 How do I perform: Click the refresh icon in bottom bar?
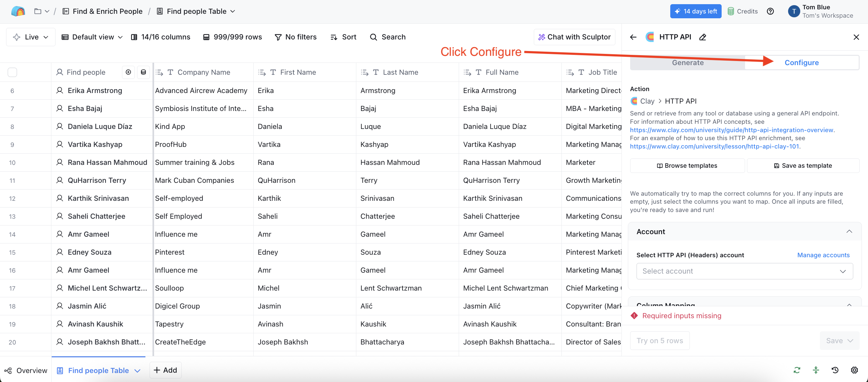796,370
